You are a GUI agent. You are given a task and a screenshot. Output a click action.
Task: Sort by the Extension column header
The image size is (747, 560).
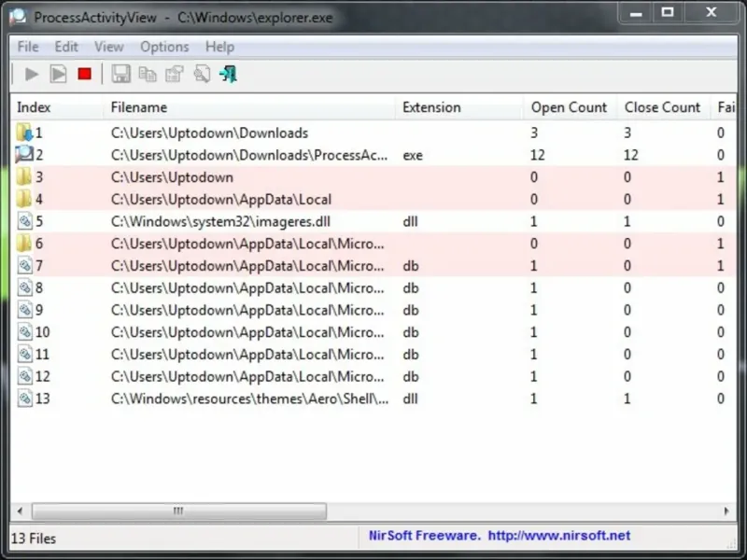pyautogui.click(x=458, y=107)
